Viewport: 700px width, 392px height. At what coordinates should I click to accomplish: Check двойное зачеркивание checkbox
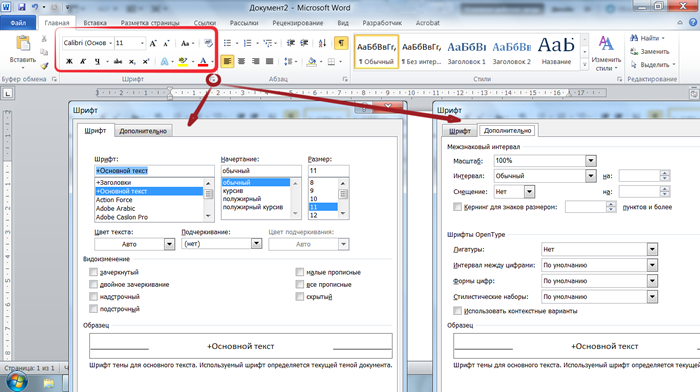[x=93, y=284]
